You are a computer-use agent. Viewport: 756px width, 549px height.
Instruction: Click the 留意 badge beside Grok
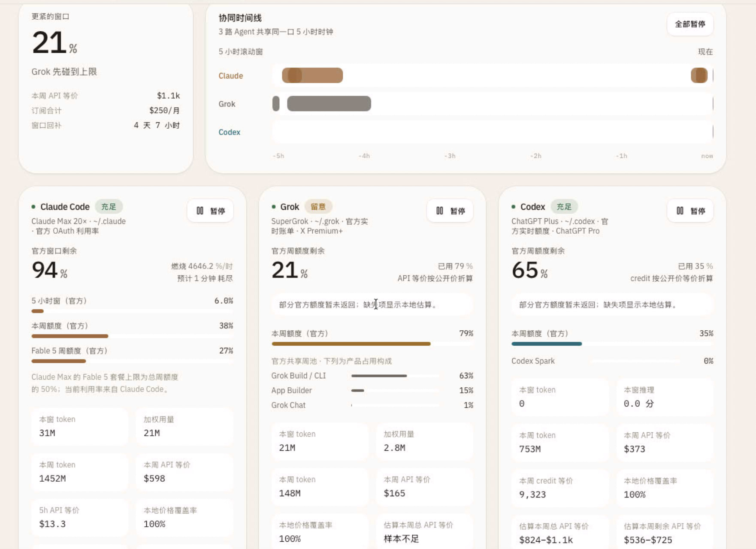tap(318, 207)
